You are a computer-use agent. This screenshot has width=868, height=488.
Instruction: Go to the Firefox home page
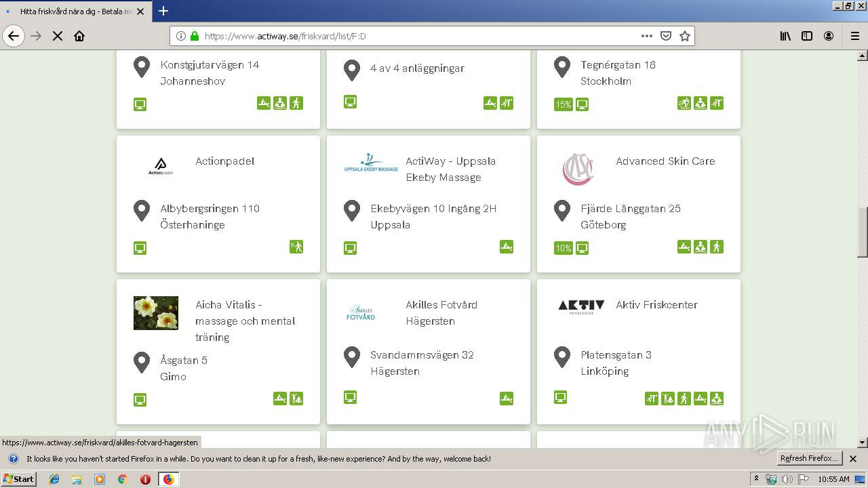click(79, 36)
